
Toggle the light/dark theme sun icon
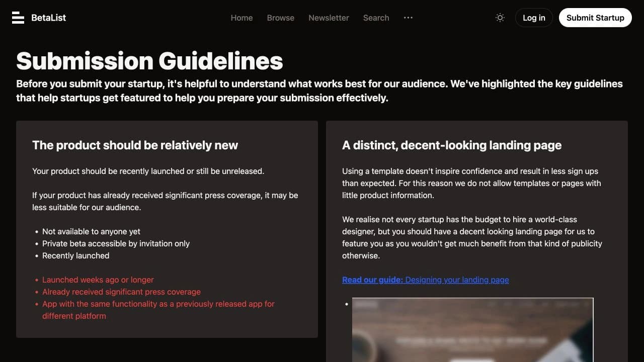click(x=500, y=18)
